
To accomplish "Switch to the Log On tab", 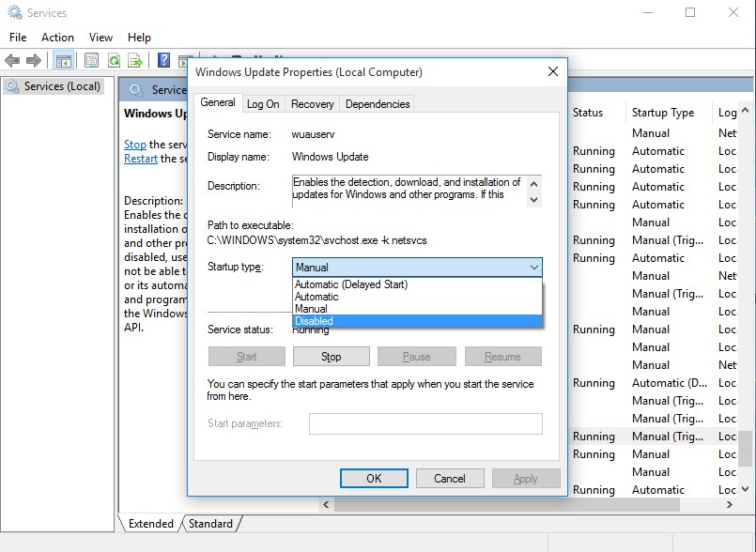I will click(x=263, y=104).
